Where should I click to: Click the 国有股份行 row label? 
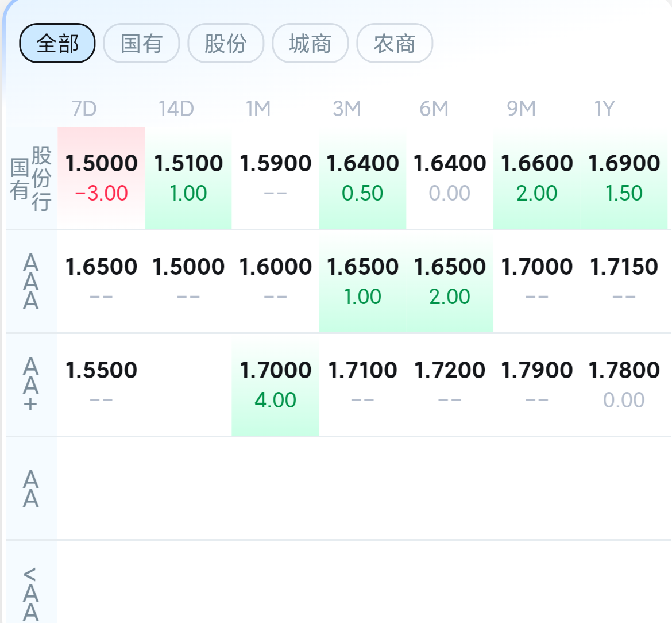[31, 178]
